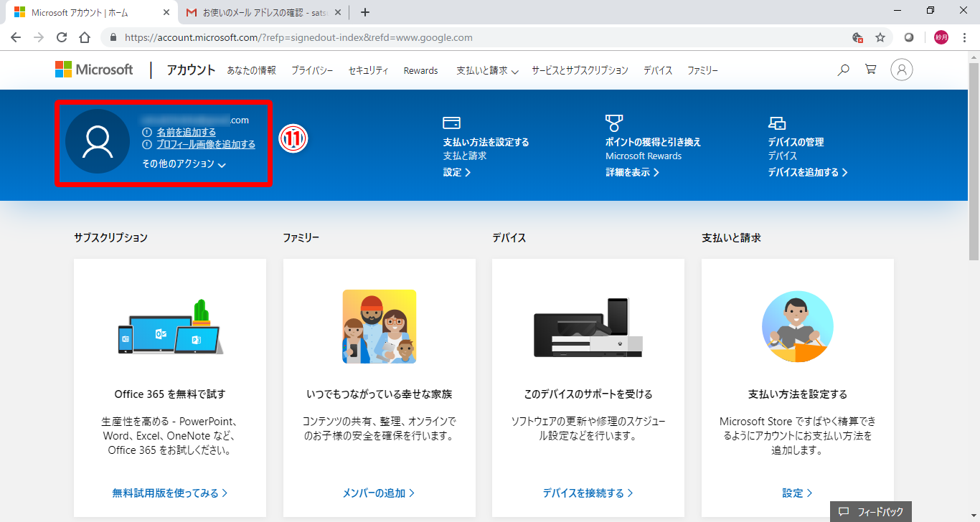Click the Rewards medal icon

click(614, 123)
